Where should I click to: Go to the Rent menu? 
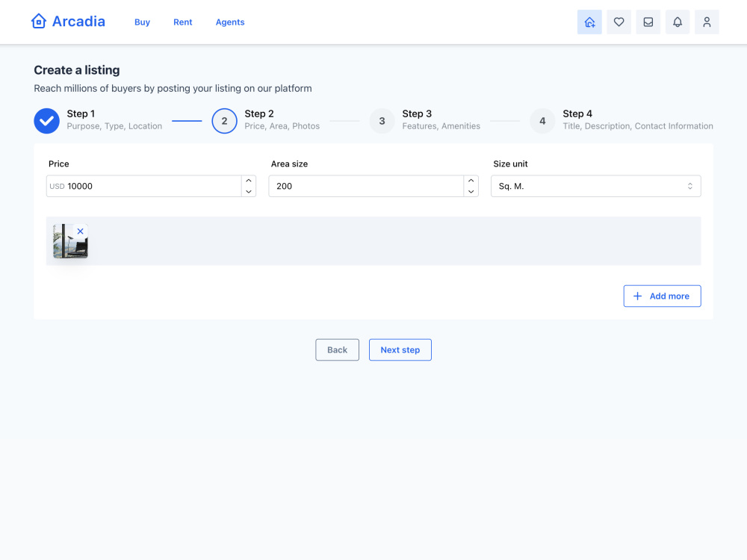[182, 22]
